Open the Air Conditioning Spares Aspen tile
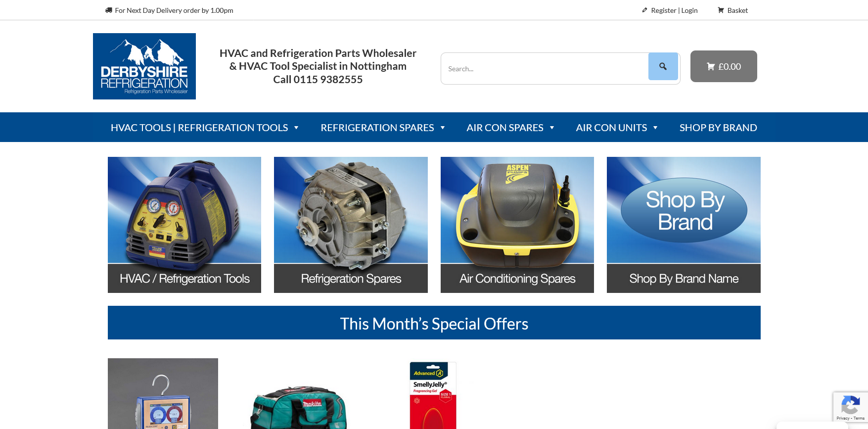 point(517,225)
